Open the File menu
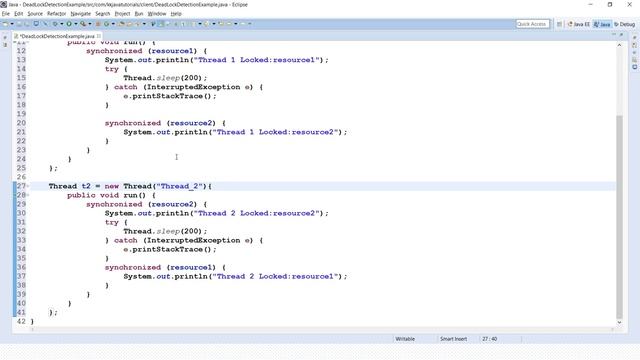Screen dimensions: 640x360 6,13
